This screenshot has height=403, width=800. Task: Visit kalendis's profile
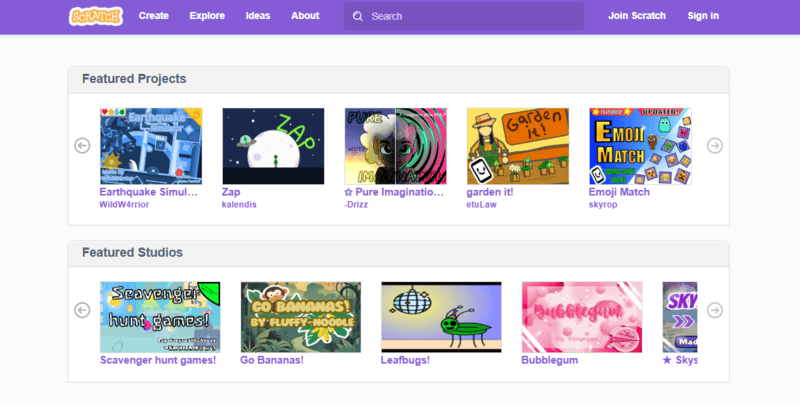239,205
